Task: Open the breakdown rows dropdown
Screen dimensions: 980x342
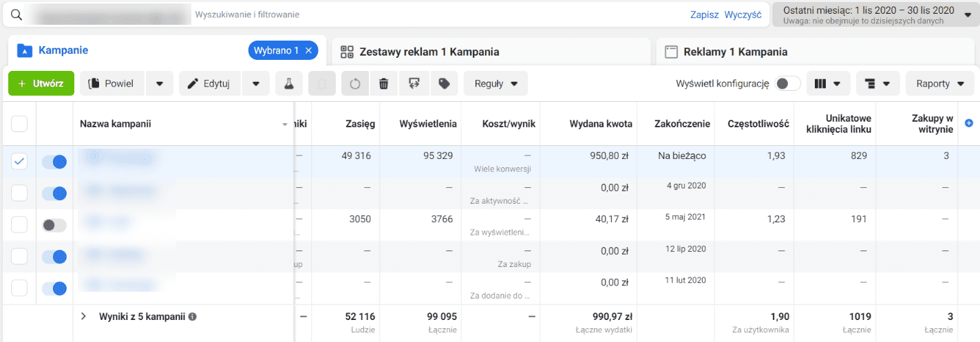Action: (878, 84)
